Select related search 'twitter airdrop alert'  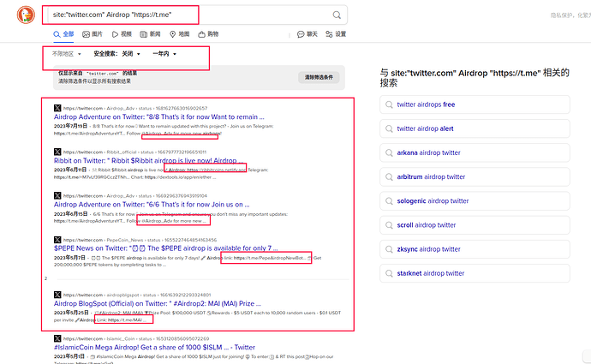475,128
